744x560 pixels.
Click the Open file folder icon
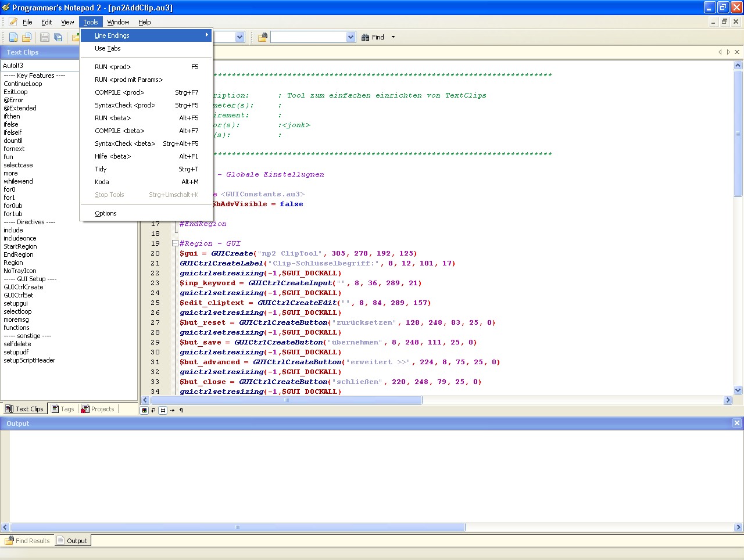click(27, 37)
